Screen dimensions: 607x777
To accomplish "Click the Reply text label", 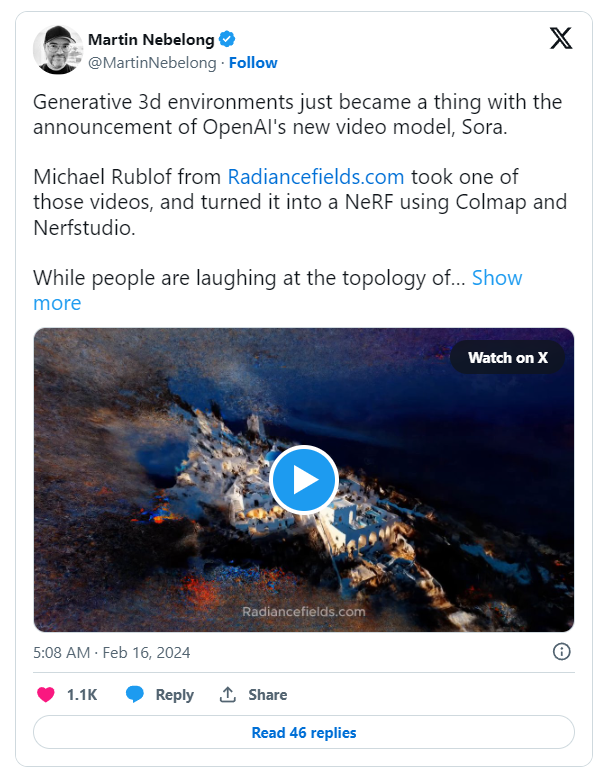I will [174, 694].
